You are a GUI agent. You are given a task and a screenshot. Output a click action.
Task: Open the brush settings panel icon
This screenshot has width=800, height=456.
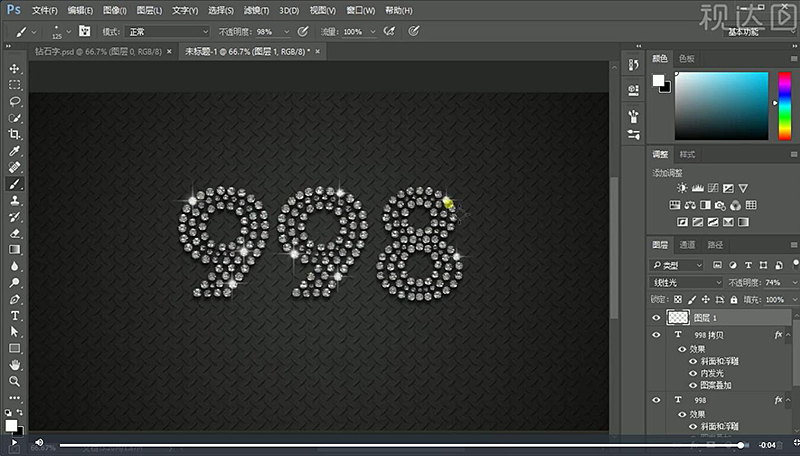84,32
